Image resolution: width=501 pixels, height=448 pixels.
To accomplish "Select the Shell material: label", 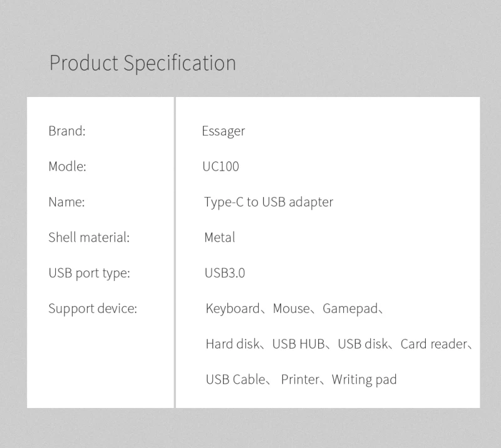I will (89, 237).
